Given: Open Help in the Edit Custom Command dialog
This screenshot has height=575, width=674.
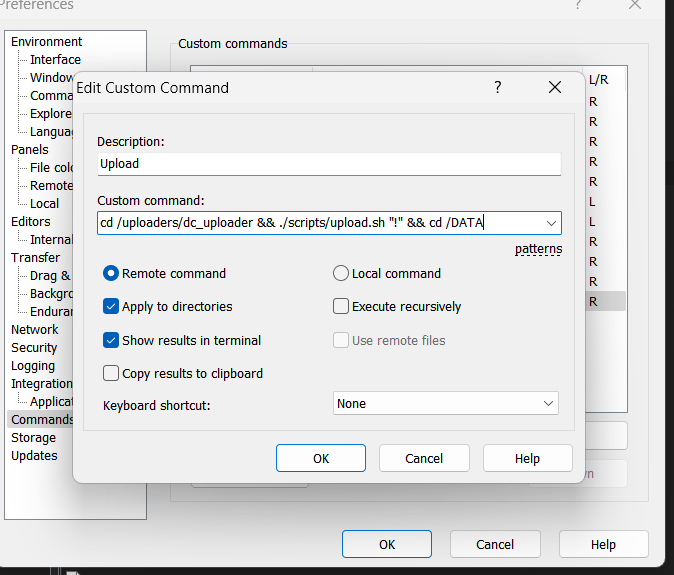Looking at the screenshot, I should click(527, 459).
